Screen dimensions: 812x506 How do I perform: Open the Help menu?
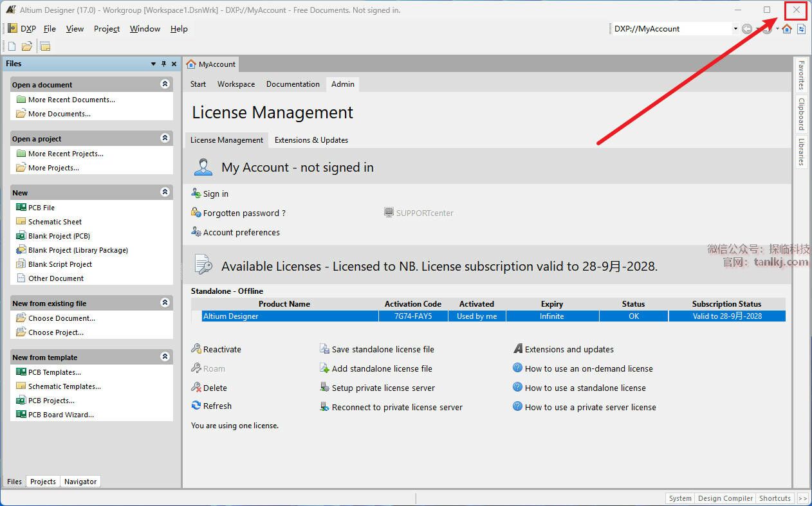(179, 28)
